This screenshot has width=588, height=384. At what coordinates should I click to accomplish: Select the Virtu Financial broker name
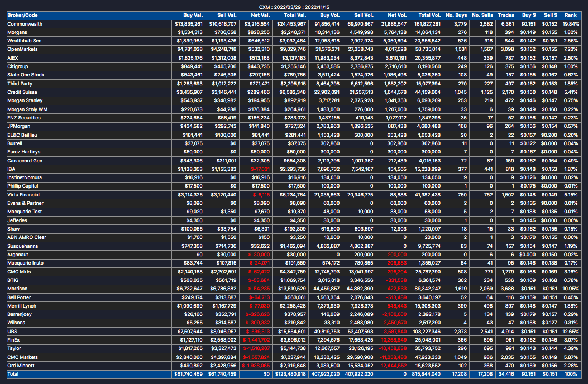click(x=23, y=195)
